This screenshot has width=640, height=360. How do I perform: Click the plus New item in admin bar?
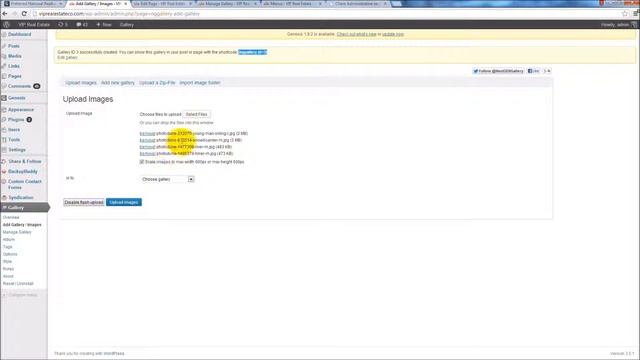[x=104, y=24]
